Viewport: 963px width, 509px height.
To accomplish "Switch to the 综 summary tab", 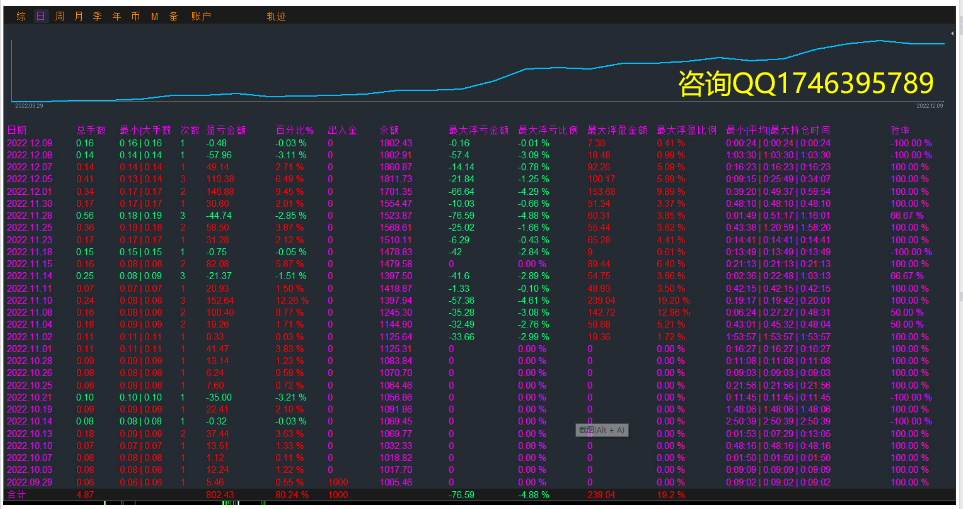I will [21, 17].
